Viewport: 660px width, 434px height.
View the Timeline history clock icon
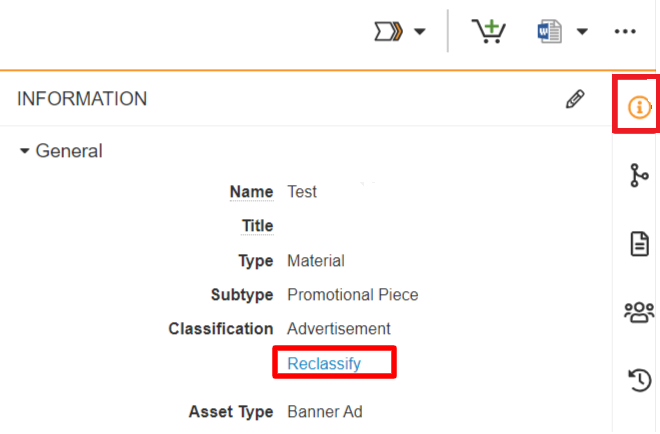(x=638, y=379)
